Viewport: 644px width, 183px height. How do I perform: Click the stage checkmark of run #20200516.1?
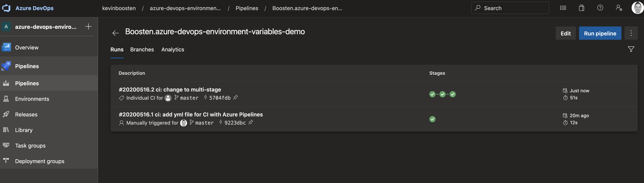[x=432, y=119]
